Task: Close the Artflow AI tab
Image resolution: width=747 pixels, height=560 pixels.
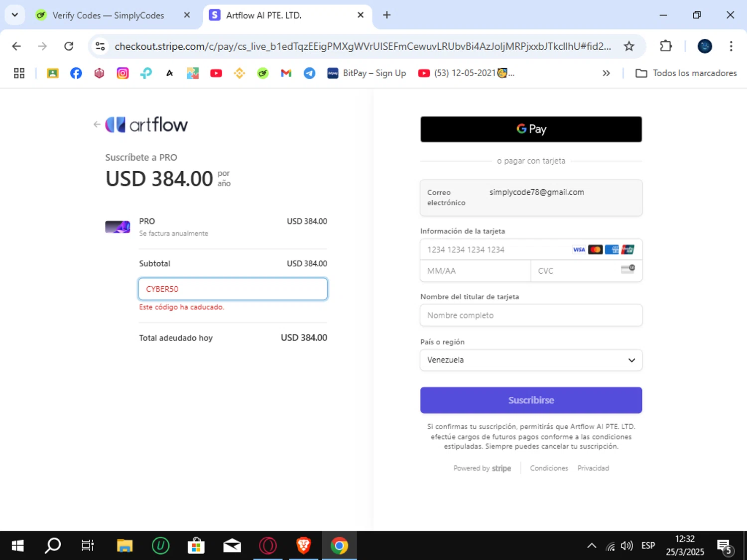Action: coord(361,15)
